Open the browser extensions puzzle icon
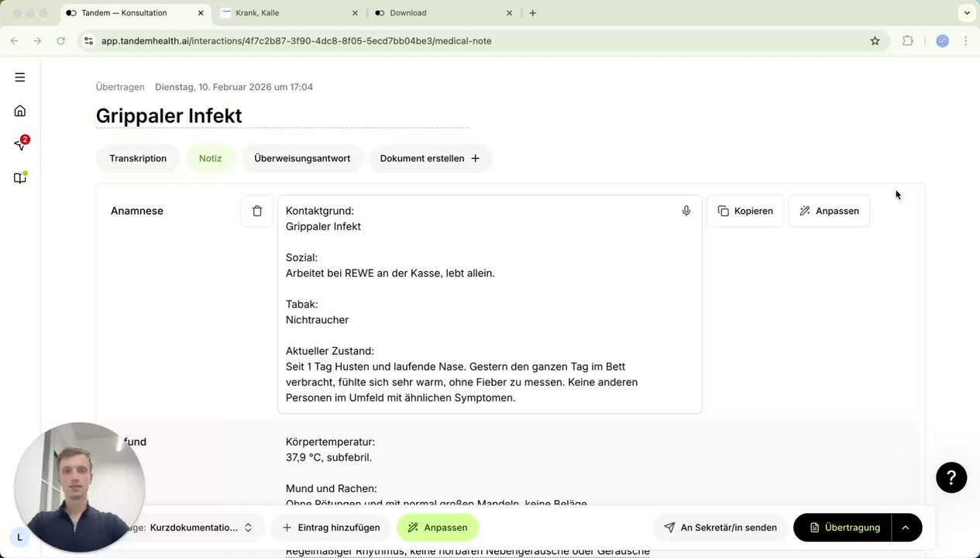Viewport: 980px width, 558px height. point(908,41)
